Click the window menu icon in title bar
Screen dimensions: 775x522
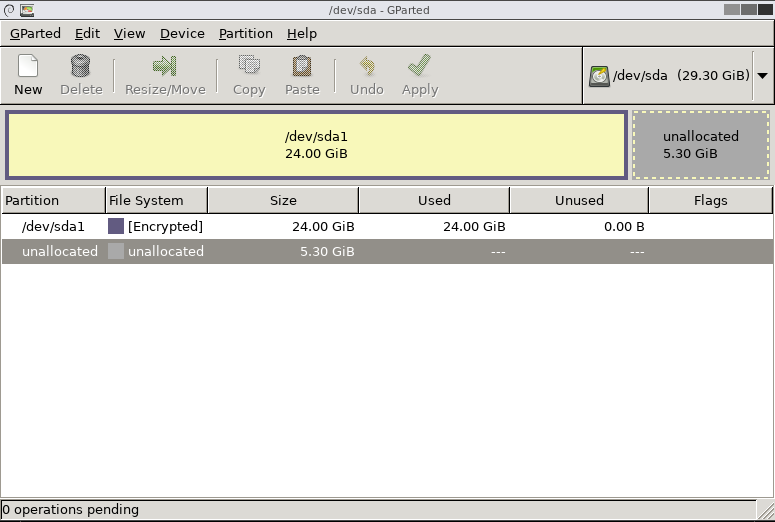pos(9,10)
